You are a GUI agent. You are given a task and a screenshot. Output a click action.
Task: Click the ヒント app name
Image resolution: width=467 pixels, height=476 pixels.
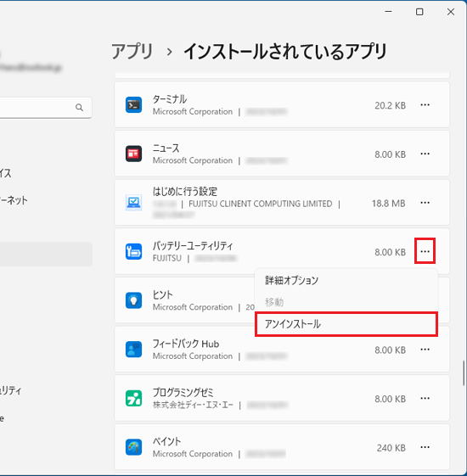click(x=162, y=294)
